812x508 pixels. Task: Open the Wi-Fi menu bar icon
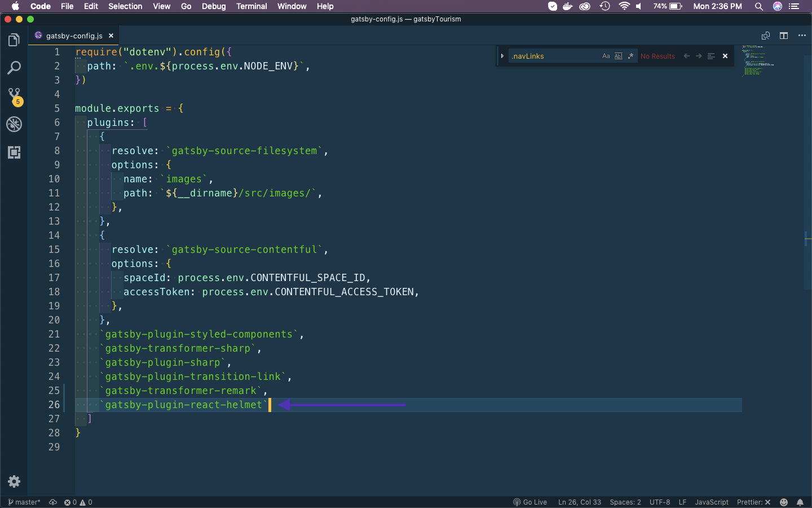[x=624, y=6]
